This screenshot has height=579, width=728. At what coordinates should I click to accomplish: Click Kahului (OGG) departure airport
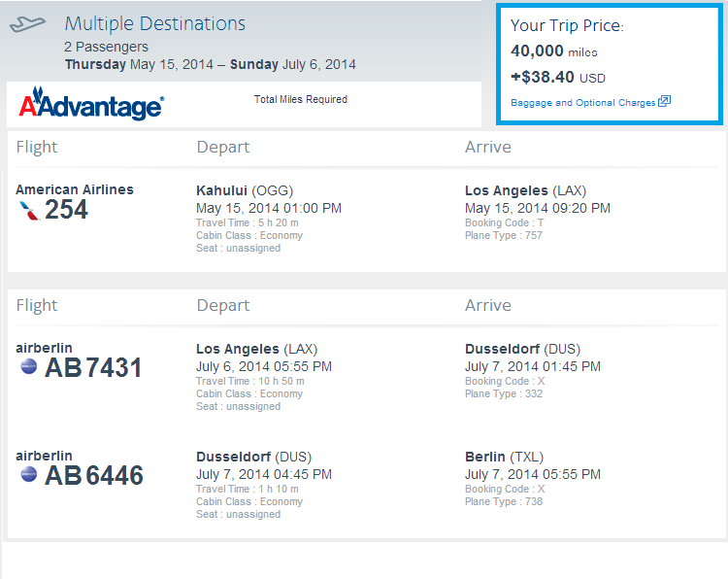tap(245, 190)
